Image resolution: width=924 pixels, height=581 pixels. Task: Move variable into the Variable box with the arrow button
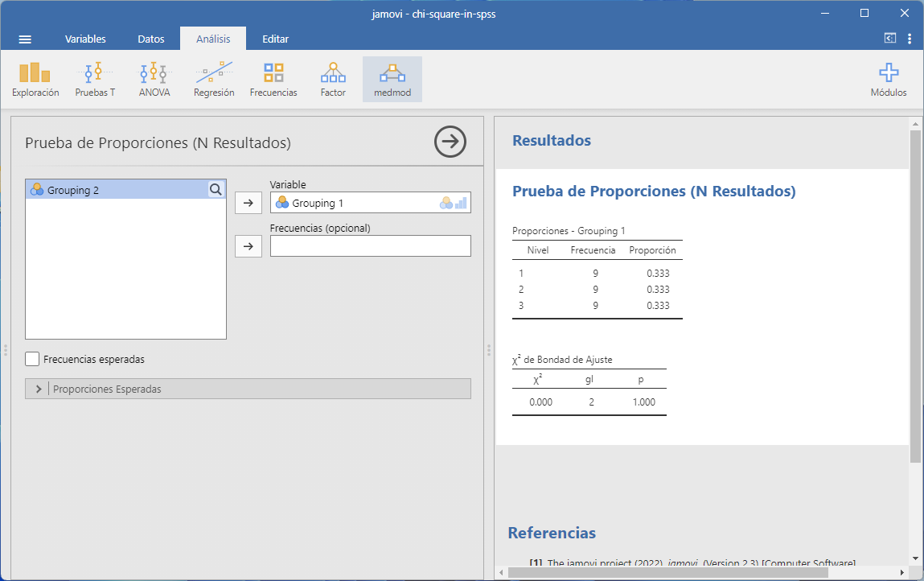[248, 204]
